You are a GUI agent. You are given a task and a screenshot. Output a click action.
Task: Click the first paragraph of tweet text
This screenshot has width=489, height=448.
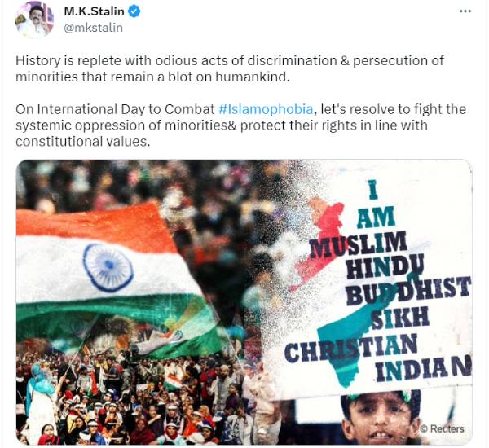pos(230,68)
